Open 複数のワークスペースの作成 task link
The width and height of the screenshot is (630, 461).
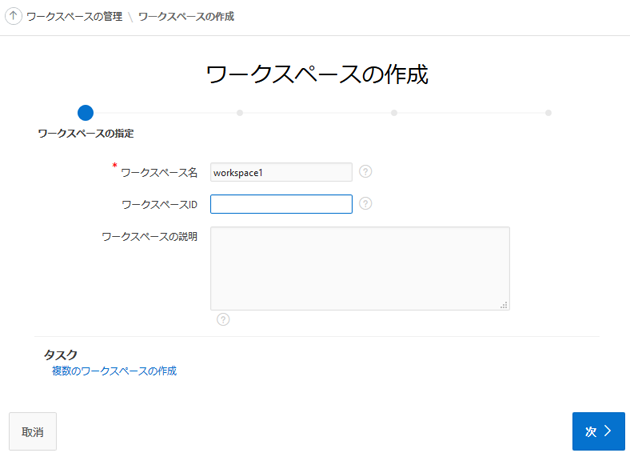(114, 371)
